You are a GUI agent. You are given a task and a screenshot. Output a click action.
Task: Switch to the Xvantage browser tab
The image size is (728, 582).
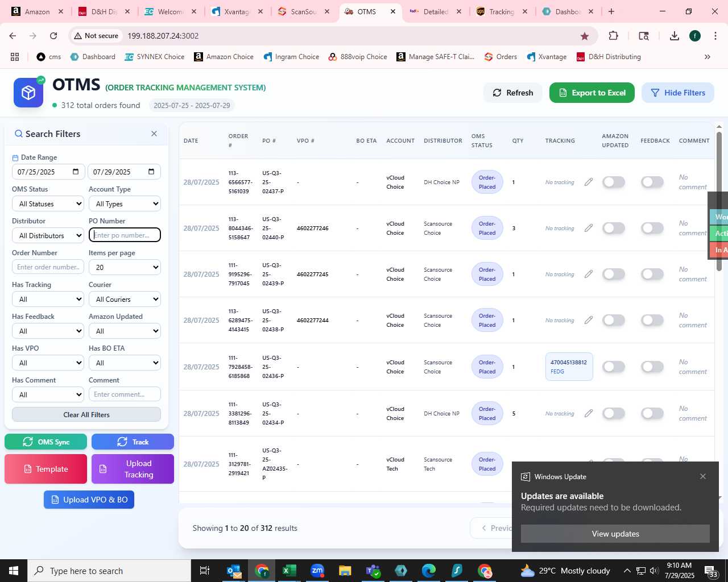pyautogui.click(x=237, y=11)
